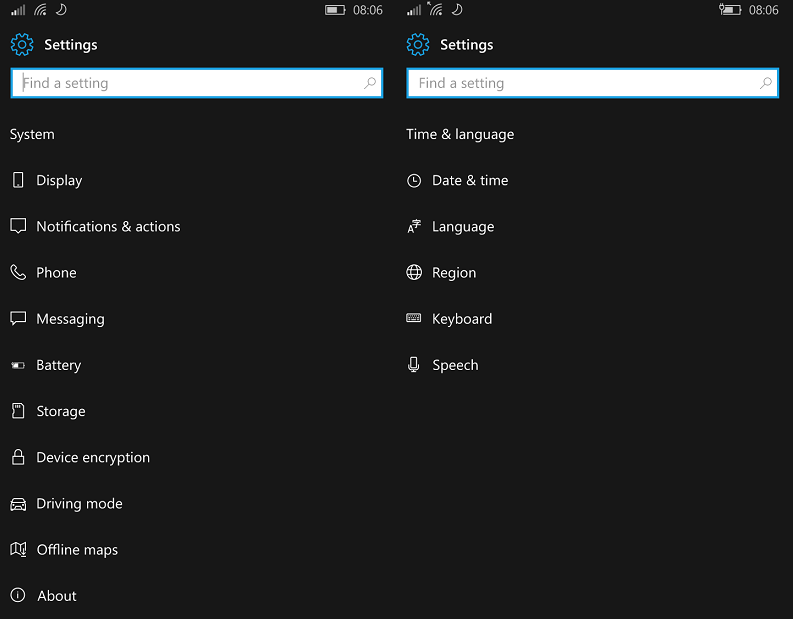The image size is (793, 619).
Task: Click Settings title on System screen
Action: 71,45
